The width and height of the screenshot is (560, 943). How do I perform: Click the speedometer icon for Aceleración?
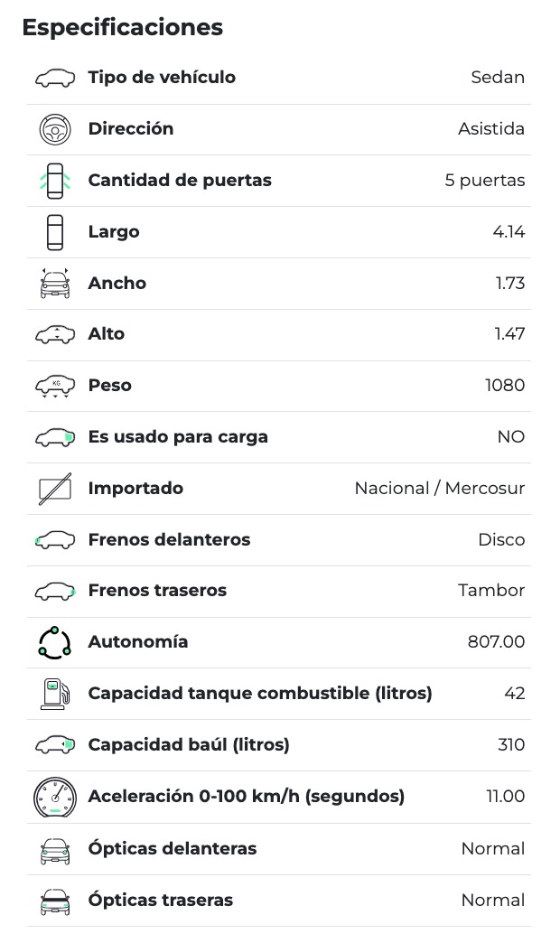55,797
